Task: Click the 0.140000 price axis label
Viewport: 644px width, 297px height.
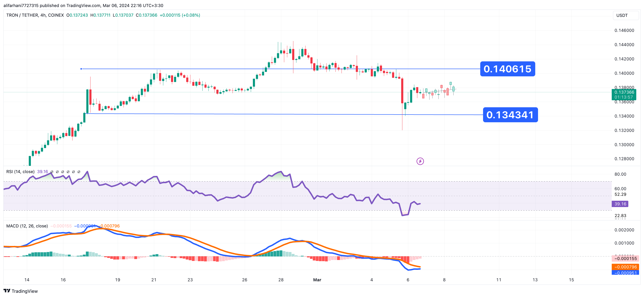Action: (x=624, y=73)
